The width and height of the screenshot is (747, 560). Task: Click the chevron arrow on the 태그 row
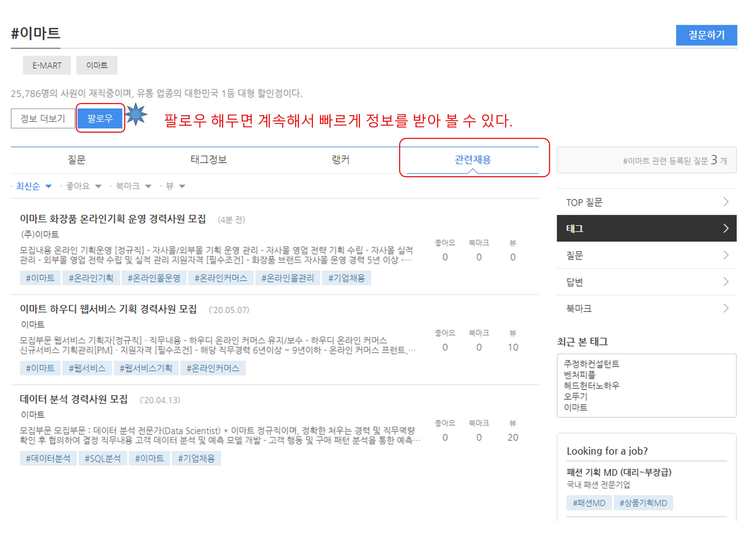click(x=726, y=228)
